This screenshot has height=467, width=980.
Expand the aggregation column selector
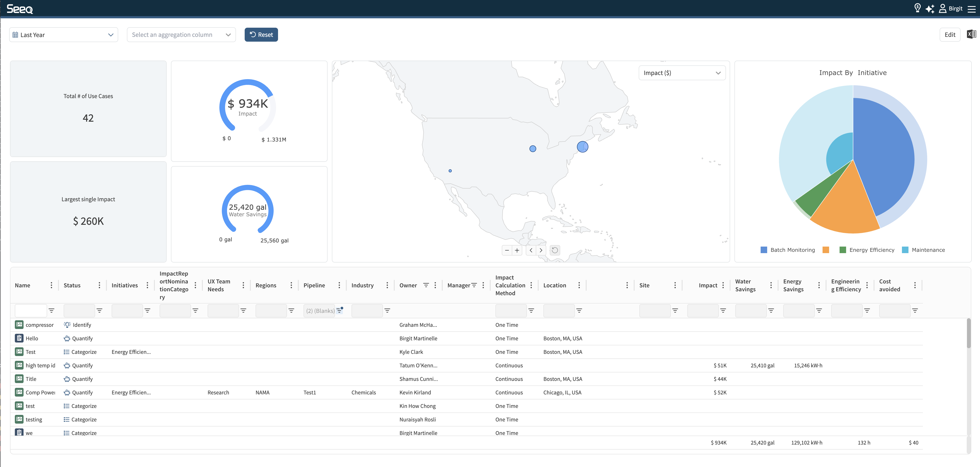tap(181, 35)
